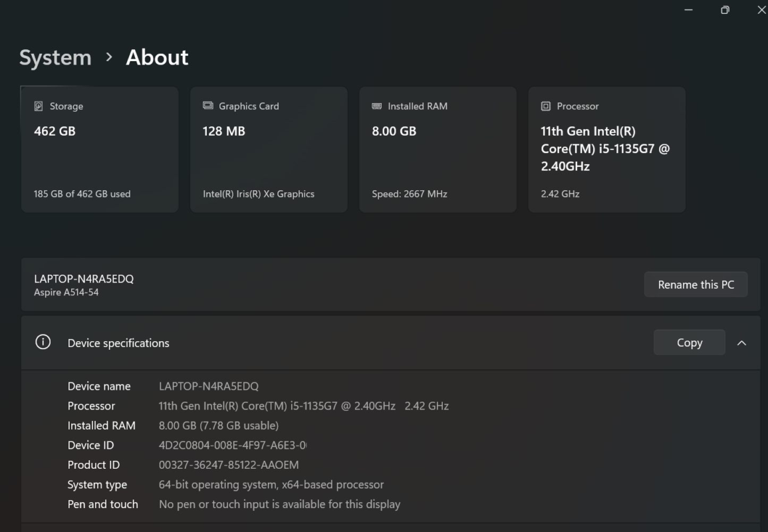Select the '185 GB of 462 GB used' text
The height and width of the screenshot is (532, 768).
(x=82, y=194)
